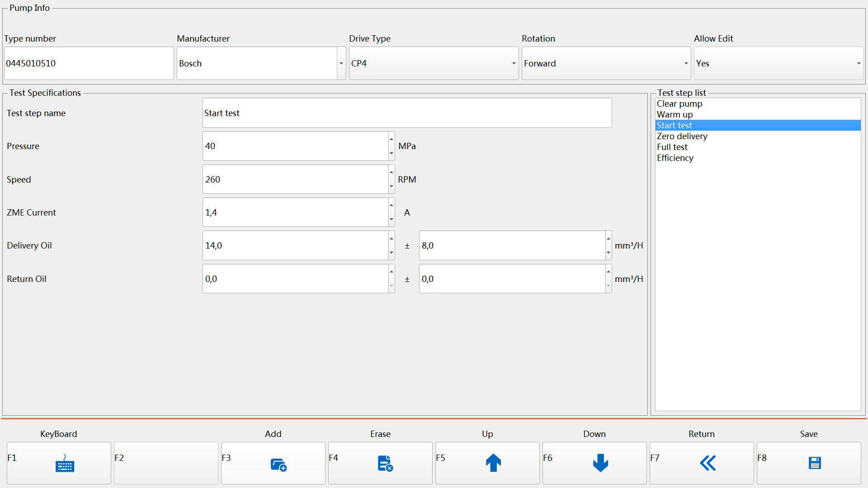Click the empty F2 button
868x488 pixels.
click(166, 463)
